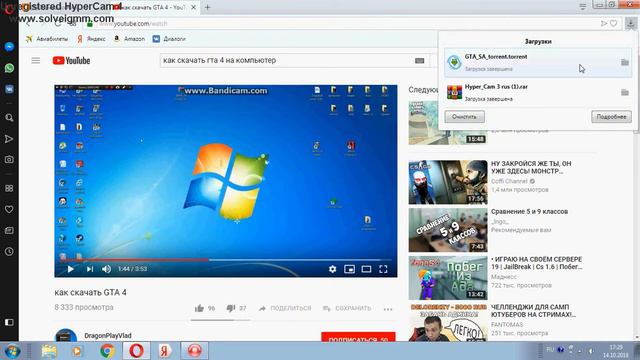
Task: Open bookmarks heart icon in sidebar
Action: click(x=9, y=209)
